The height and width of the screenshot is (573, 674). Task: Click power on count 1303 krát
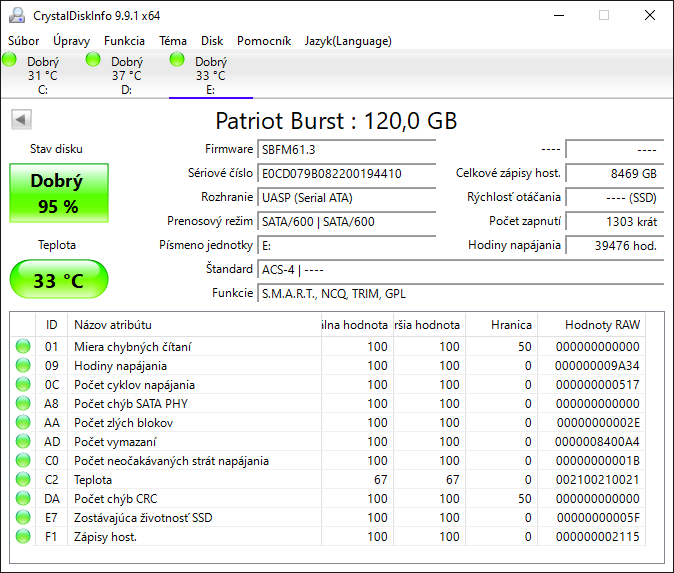(615, 222)
